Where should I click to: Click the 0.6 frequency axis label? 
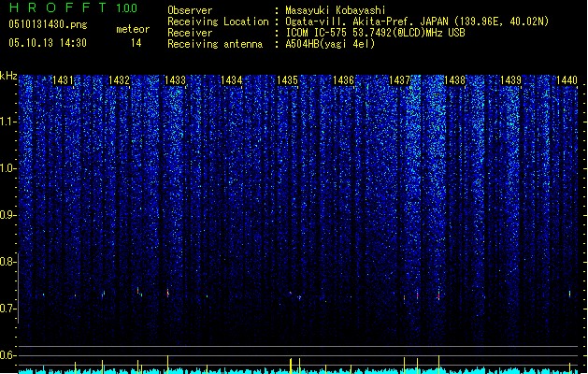(x=7, y=355)
